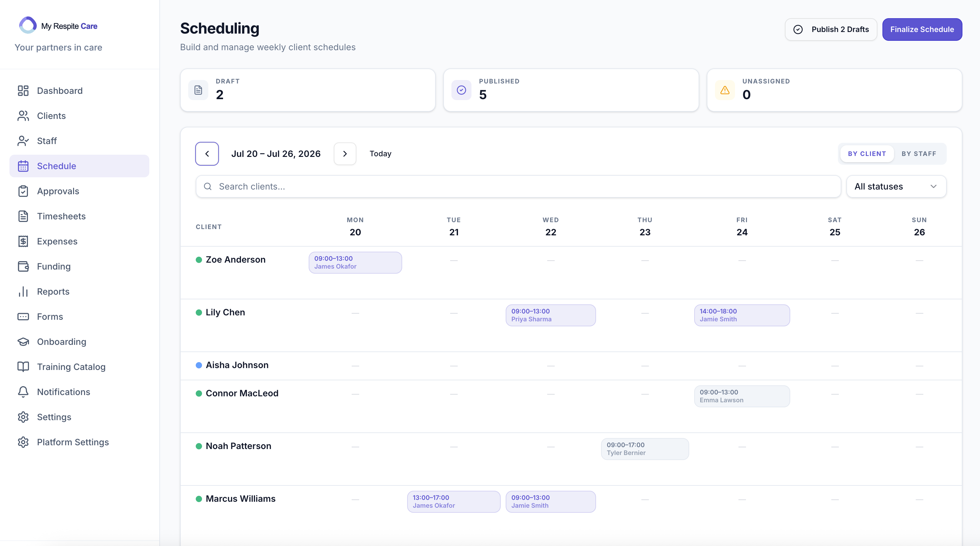Click the Reports bar chart icon
980x546 pixels.
tap(23, 292)
